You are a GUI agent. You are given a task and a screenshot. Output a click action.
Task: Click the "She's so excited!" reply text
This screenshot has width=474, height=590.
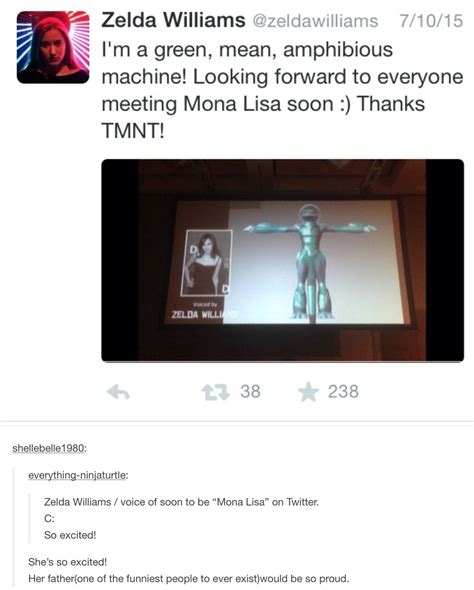click(68, 562)
